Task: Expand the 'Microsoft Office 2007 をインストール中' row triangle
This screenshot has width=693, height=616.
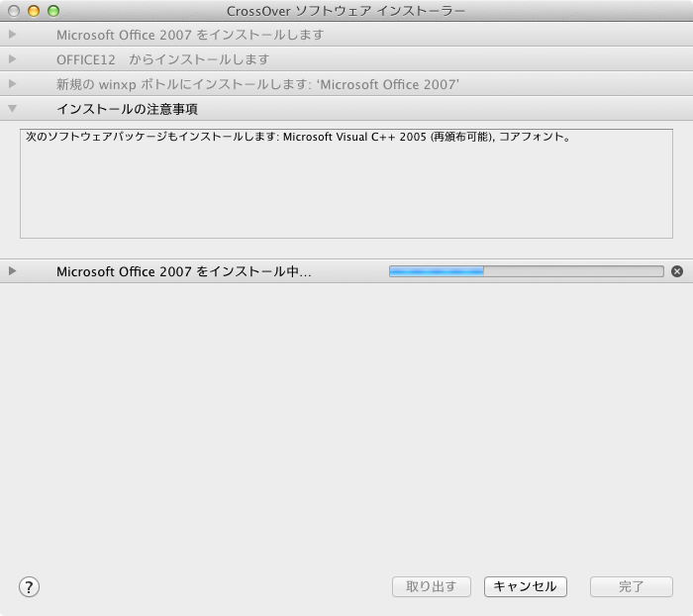Action: pyautogui.click(x=12, y=270)
